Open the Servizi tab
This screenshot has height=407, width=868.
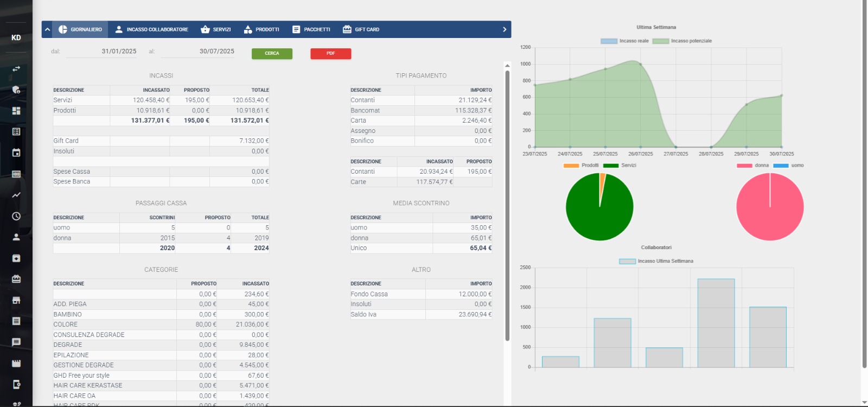(x=216, y=29)
